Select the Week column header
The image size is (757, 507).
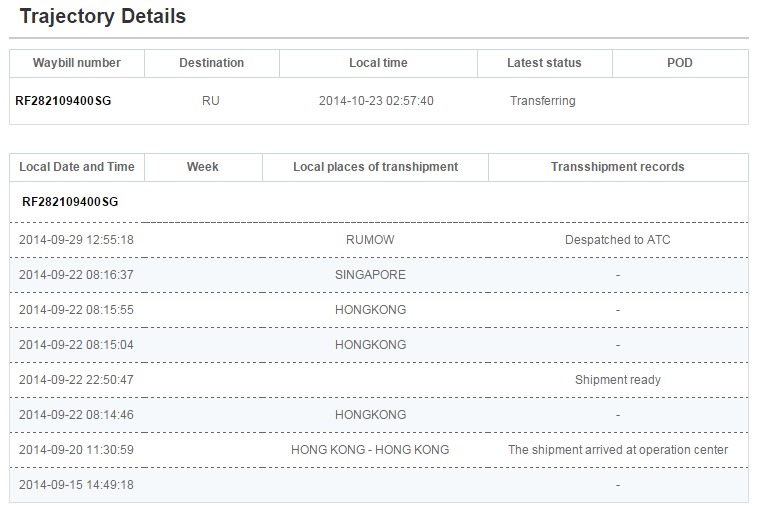(203, 167)
